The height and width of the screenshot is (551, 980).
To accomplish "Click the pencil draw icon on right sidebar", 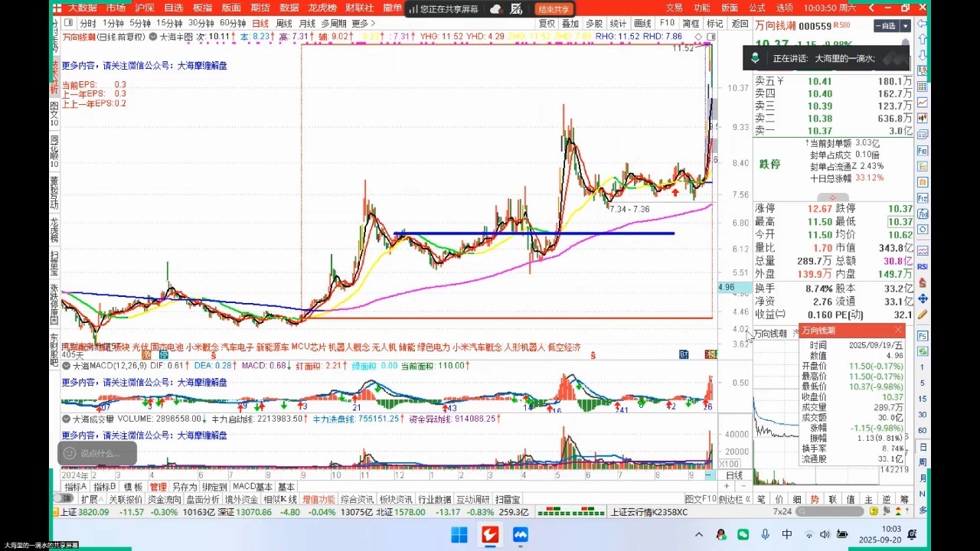I will point(923,315).
